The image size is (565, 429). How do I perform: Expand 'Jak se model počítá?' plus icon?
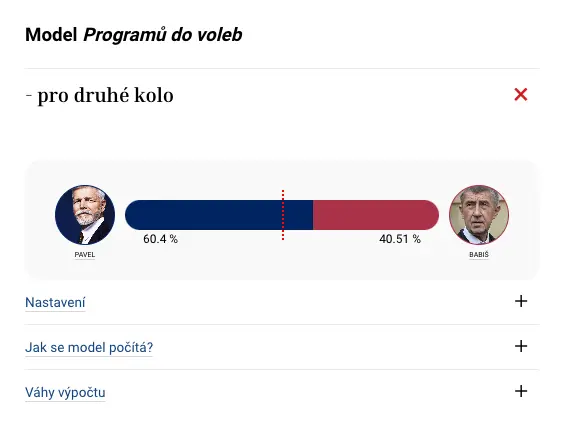click(x=521, y=346)
